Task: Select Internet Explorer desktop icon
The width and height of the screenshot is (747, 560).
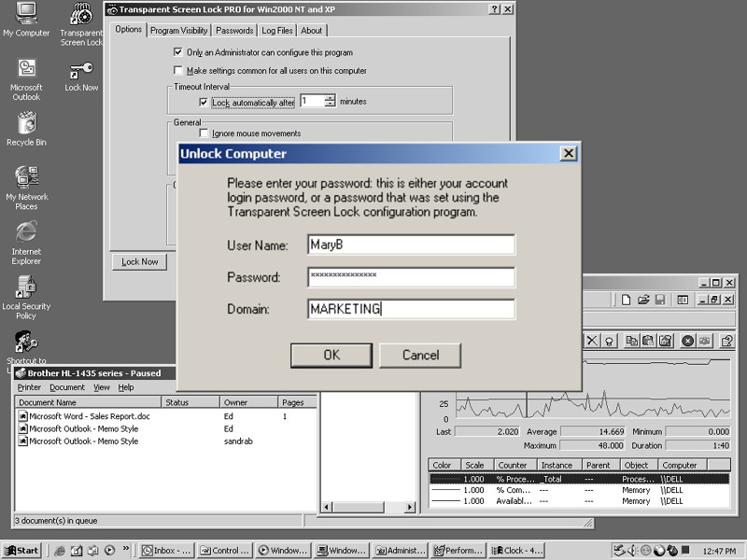Action: click(x=26, y=243)
